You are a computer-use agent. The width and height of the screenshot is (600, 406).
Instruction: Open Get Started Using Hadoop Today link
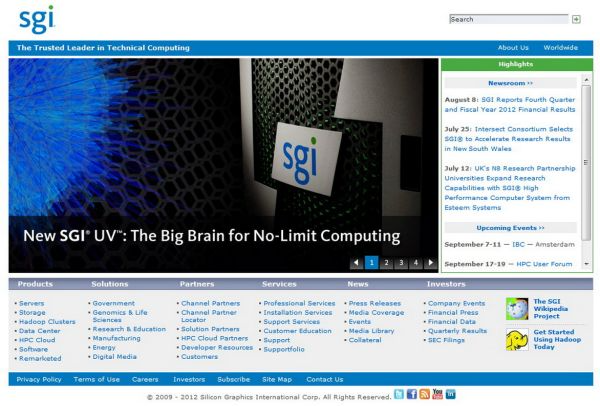point(557,339)
